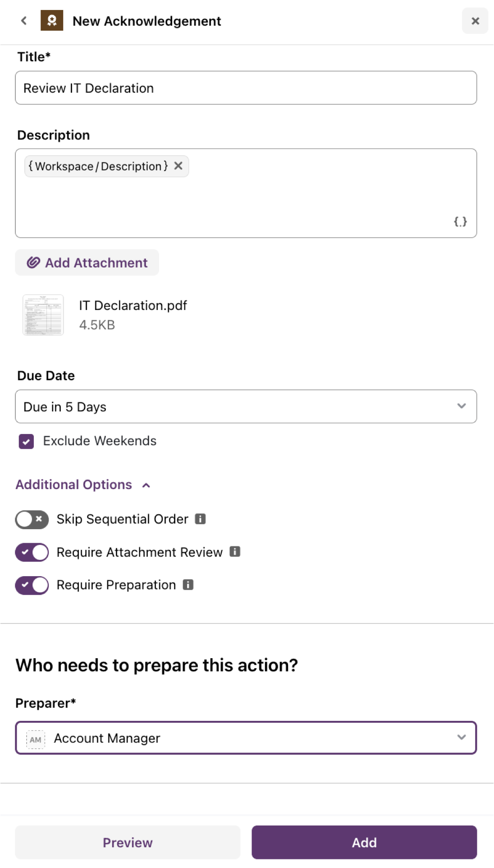Click the paperclip icon on Add Attachment
The image size is (494, 868).
click(x=33, y=263)
